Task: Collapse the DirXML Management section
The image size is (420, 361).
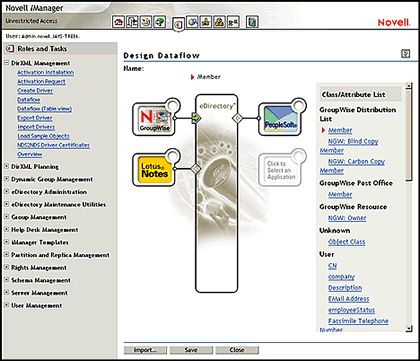Action: (x=6, y=63)
